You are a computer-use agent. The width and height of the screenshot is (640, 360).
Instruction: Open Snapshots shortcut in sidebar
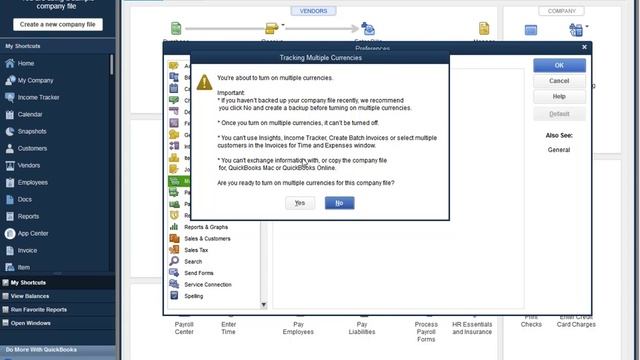(32, 131)
